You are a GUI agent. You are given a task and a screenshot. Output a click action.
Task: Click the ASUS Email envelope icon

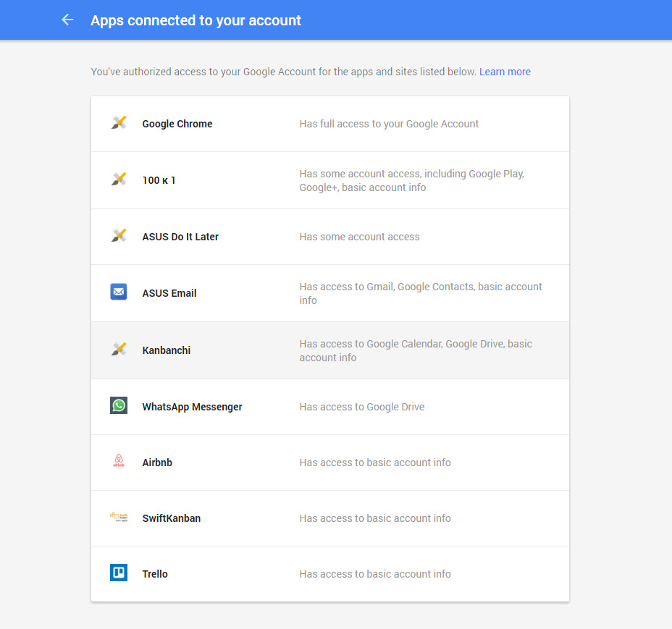[x=119, y=292]
